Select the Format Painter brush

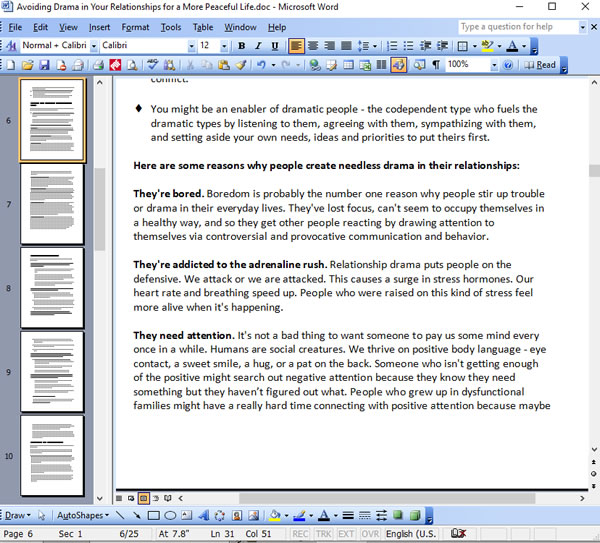tap(241, 65)
